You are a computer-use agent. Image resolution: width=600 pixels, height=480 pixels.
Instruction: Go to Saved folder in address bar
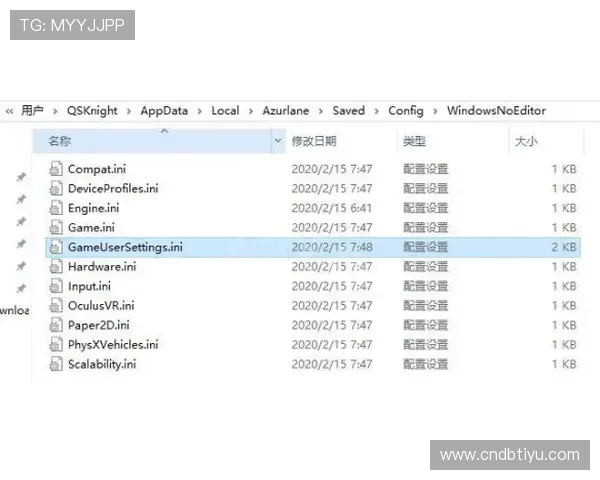point(348,111)
